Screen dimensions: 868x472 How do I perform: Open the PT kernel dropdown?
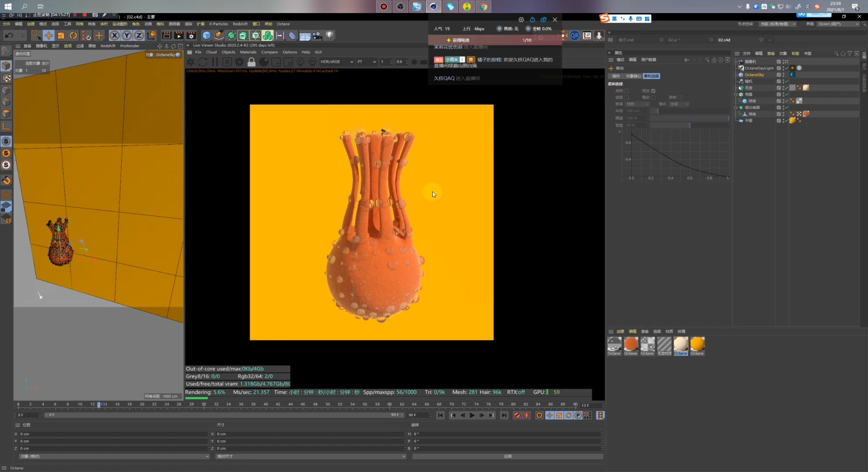[367, 62]
